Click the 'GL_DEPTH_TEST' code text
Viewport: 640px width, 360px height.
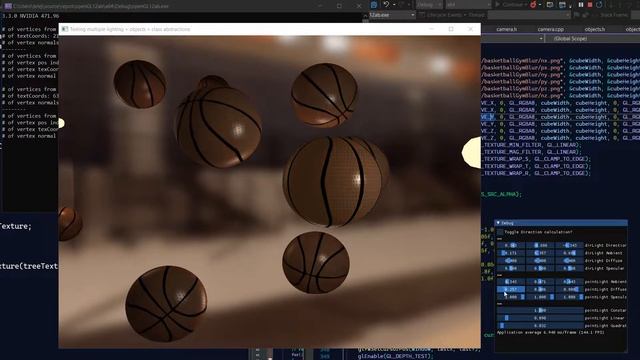(x=409, y=356)
